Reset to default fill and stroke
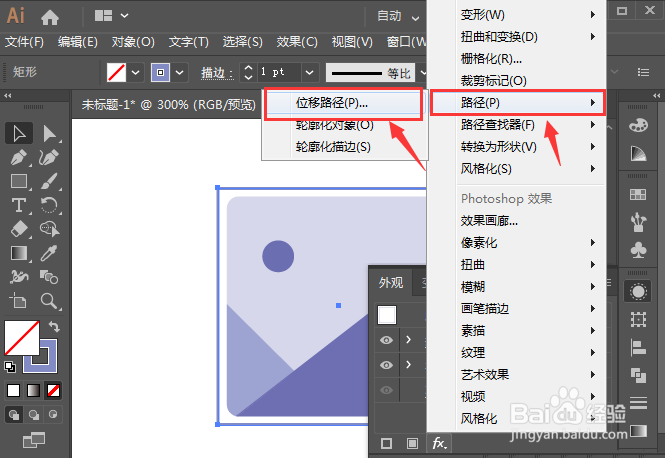This screenshot has width=665, height=458. (10, 366)
